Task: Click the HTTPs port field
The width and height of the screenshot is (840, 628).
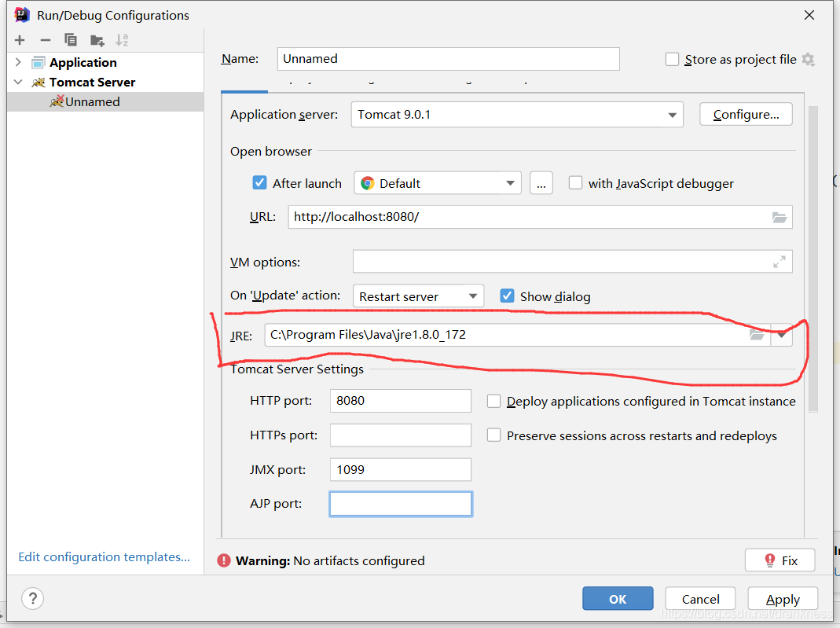Action: [x=401, y=435]
